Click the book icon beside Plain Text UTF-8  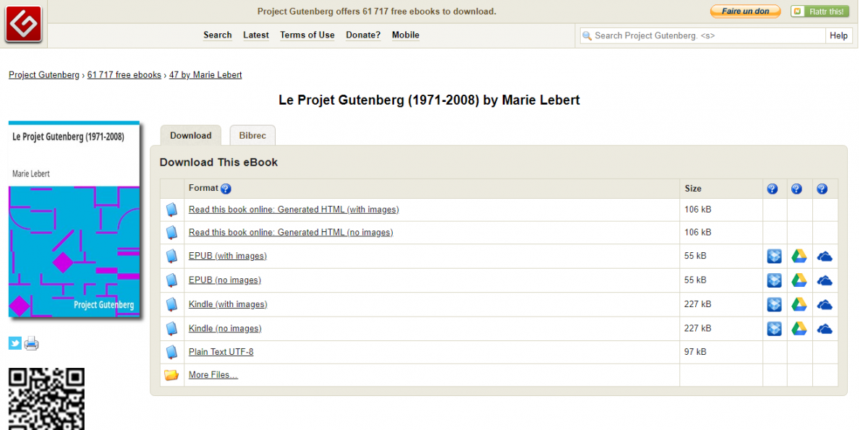[x=171, y=352]
